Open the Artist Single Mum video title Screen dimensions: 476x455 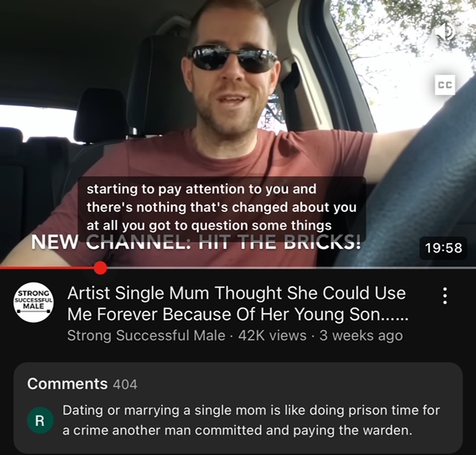coord(237,303)
